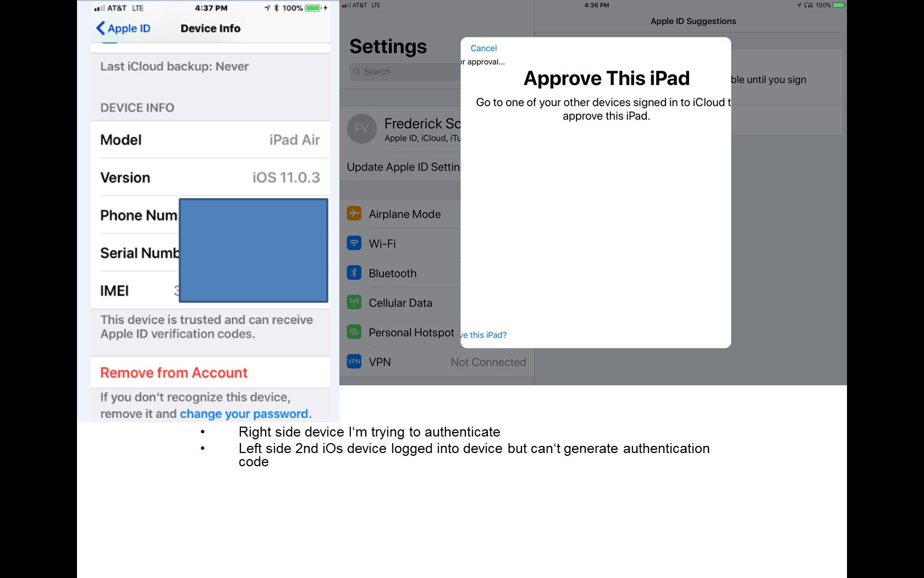The height and width of the screenshot is (578, 924).
Task: Tap the back chevron next to Apple ID
Action: pos(100,28)
